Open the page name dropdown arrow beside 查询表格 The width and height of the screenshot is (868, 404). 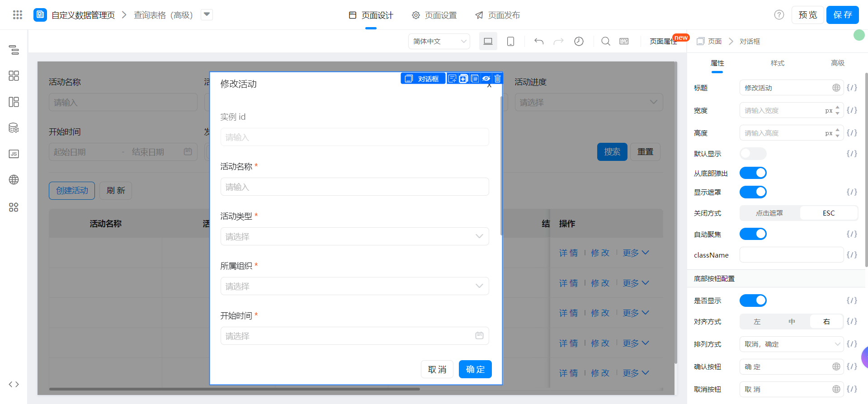click(207, 15)
